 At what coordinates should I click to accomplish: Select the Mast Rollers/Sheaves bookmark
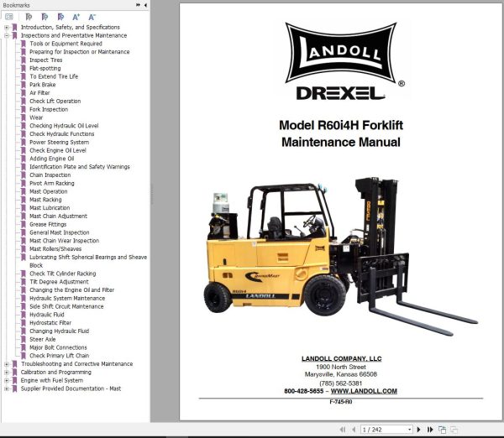55,249
